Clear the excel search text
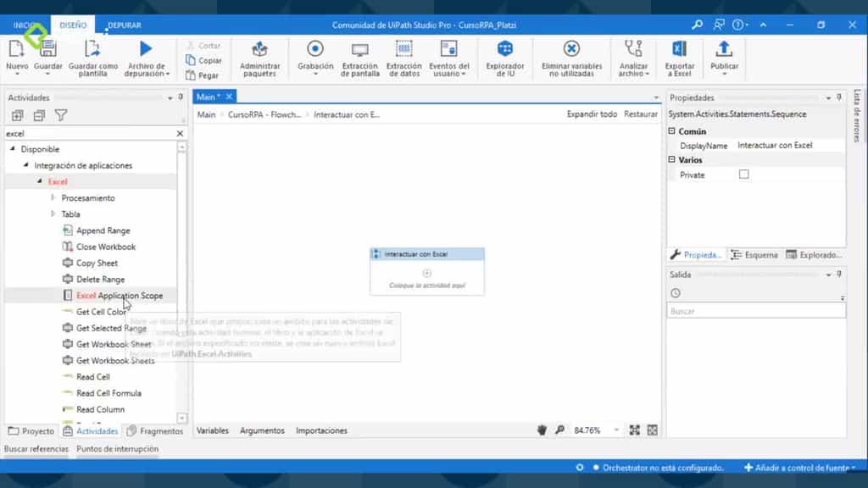This screenshot has width=868, height=488. coord(180,133)
